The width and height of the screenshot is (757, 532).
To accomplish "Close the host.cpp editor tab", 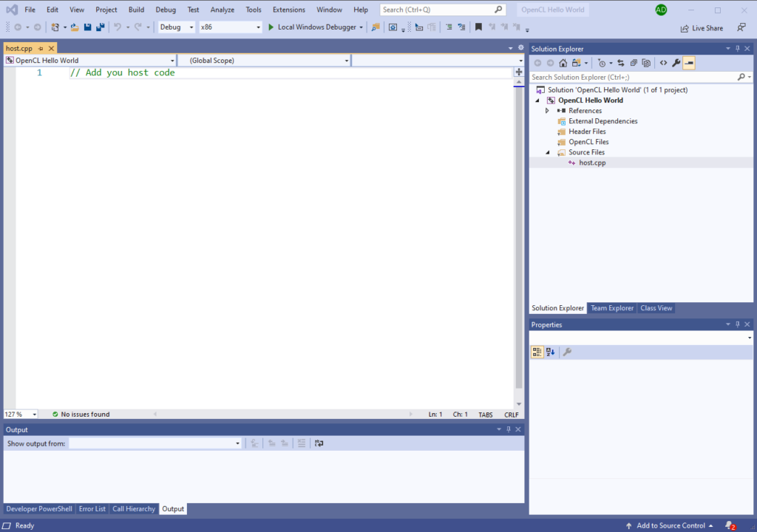I will click(x=51, y=48).
